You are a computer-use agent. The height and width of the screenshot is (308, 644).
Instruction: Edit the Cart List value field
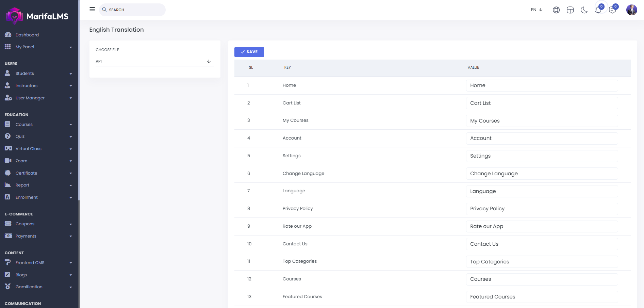click(542, 103)
